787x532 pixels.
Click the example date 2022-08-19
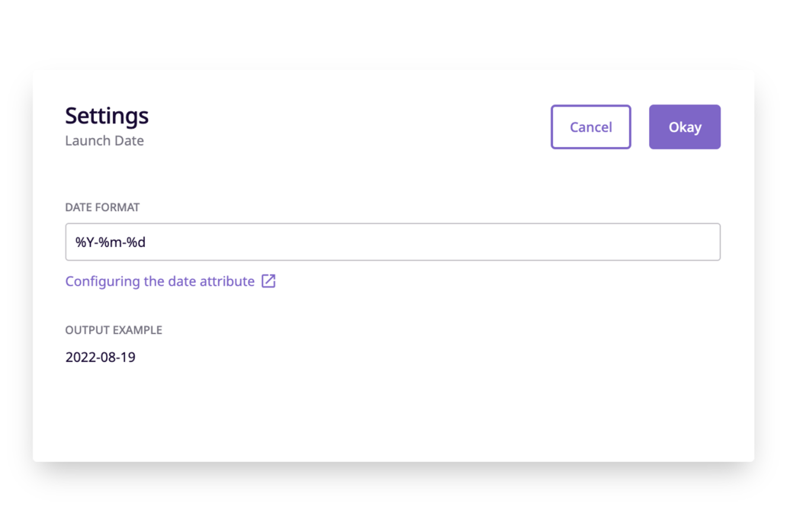click(100, 357)
